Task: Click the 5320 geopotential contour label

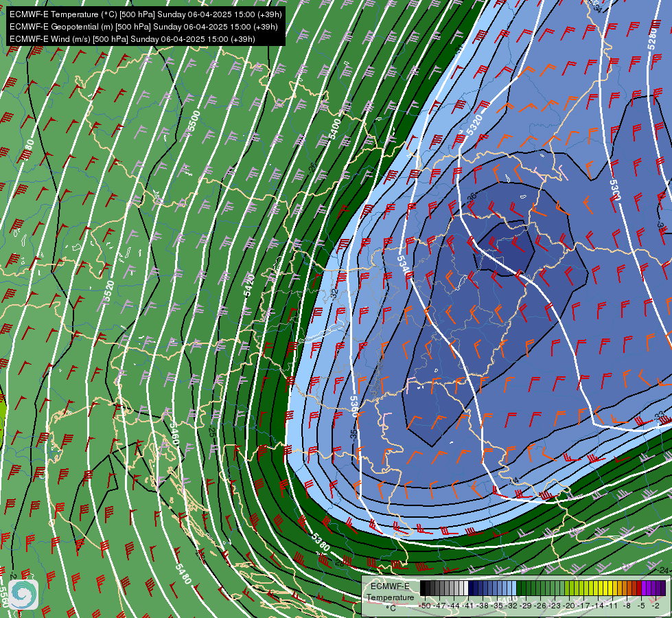Action: click(474, 125)
